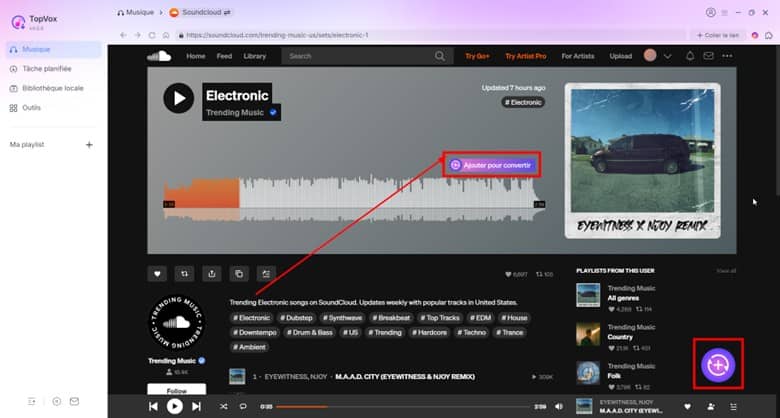Add playlist to Next up queue icon
The image size is (780, 418).
tap(266, 274)
